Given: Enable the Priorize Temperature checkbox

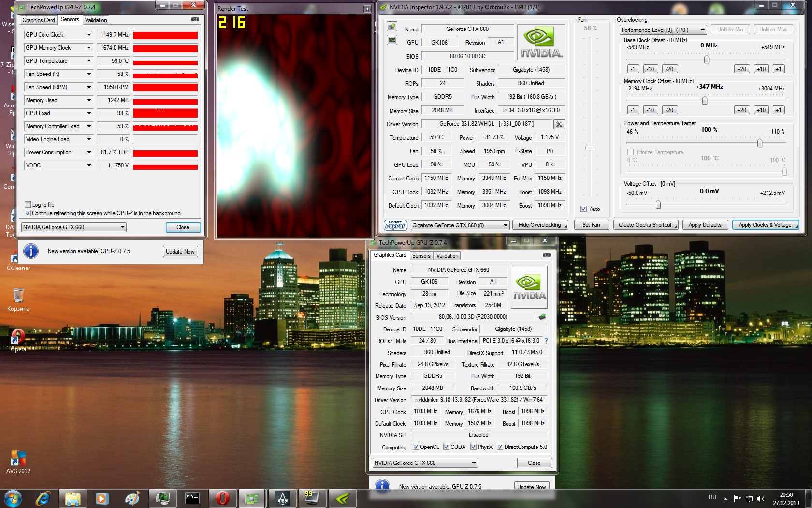Looking at the screenshot, I should pos(630,152).
